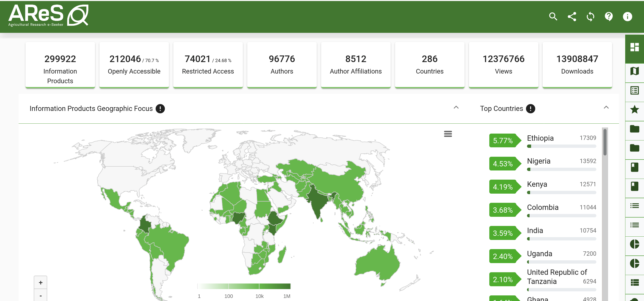Image resolution: width=644 pixels, height=301 pixels.
Task: Click the Information Products stat card
Action: tap(60, 65)
